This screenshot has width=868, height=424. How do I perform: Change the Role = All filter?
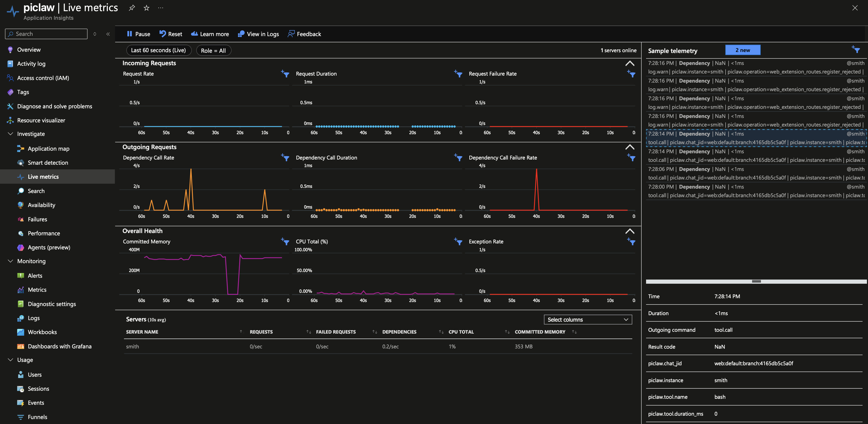(214, 50)
